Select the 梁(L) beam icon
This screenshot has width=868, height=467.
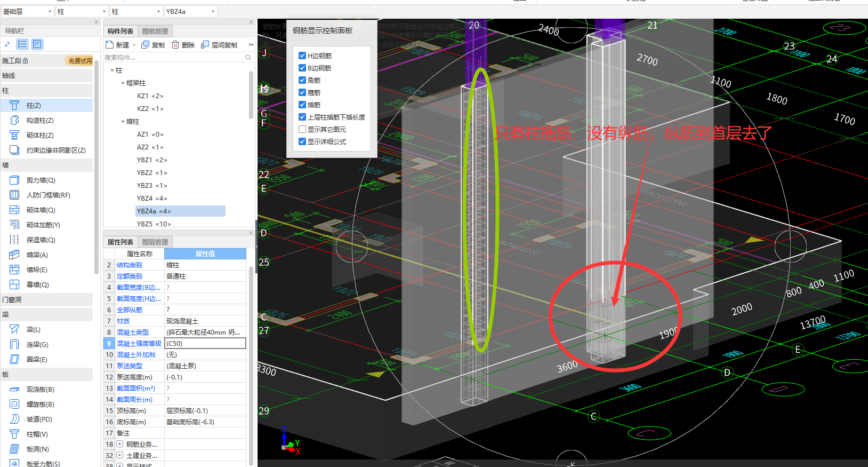[x=14, y=329]
